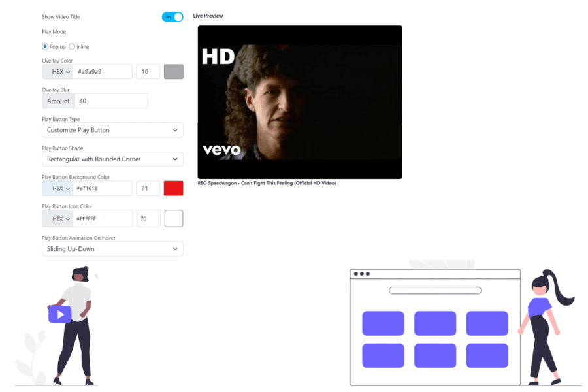Toggle the Show Video Title switch

pos(172,16)
